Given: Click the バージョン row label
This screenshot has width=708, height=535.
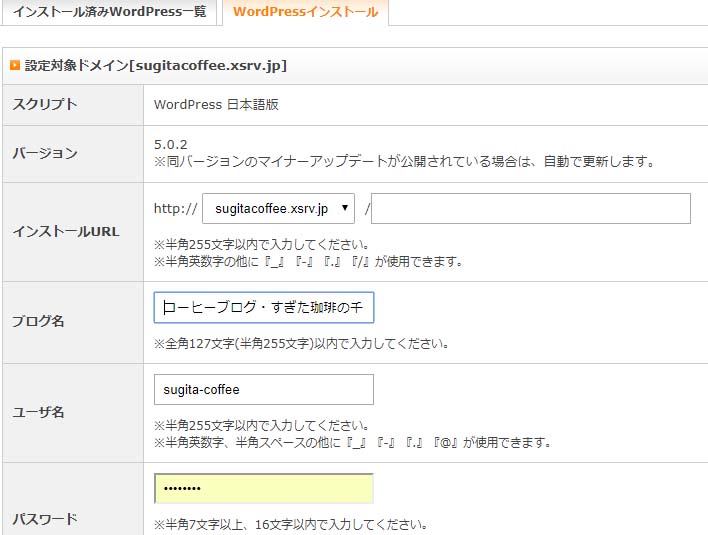Looking at the screenshot, I should coord(45,154).
